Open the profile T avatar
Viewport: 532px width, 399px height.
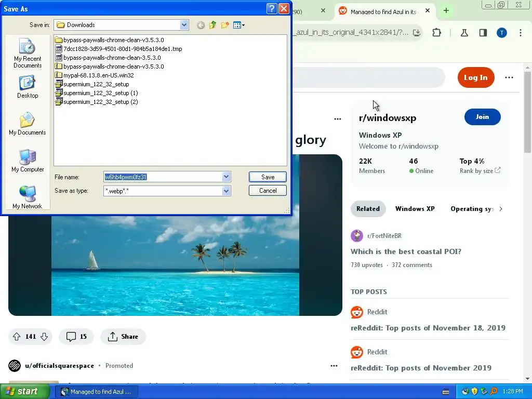point(502,33)
